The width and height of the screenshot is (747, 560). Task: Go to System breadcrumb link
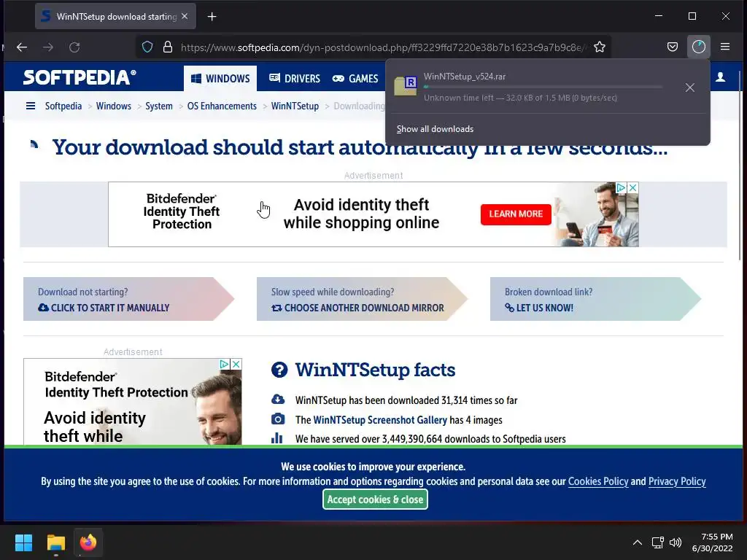click(x=159, y=106)
